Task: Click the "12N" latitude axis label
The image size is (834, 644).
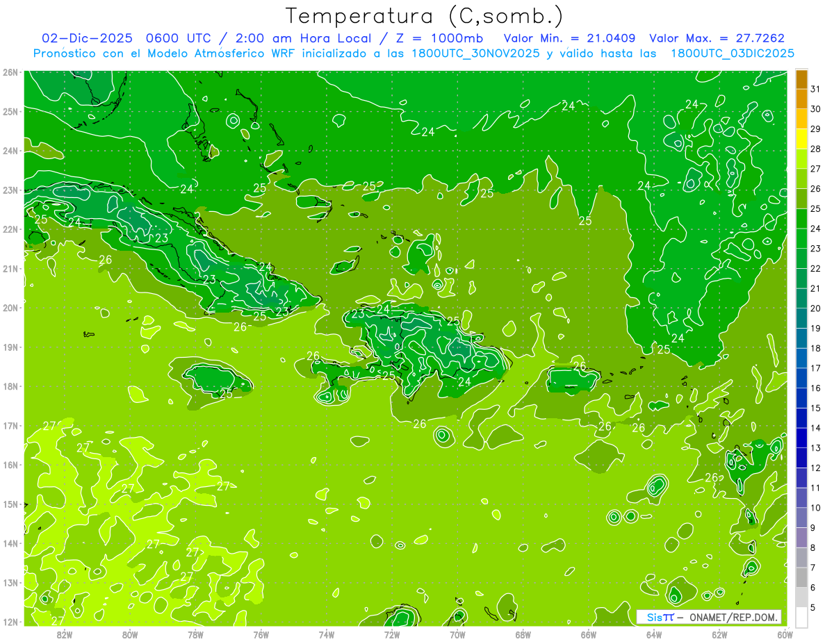Action: tap(10, 622)
